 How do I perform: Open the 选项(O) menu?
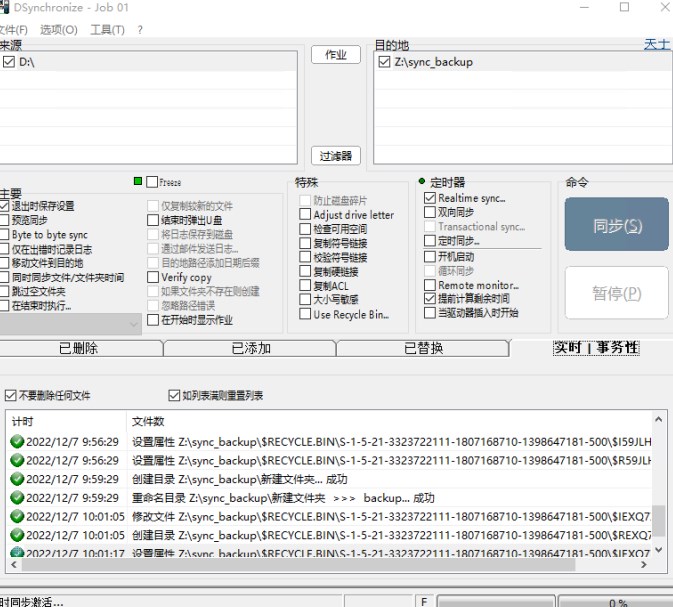pos(58,30)
